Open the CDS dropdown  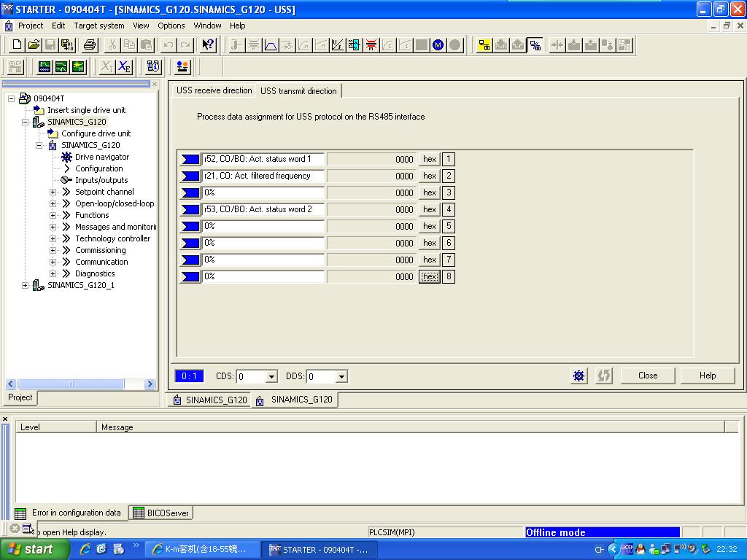pos(271,377)
